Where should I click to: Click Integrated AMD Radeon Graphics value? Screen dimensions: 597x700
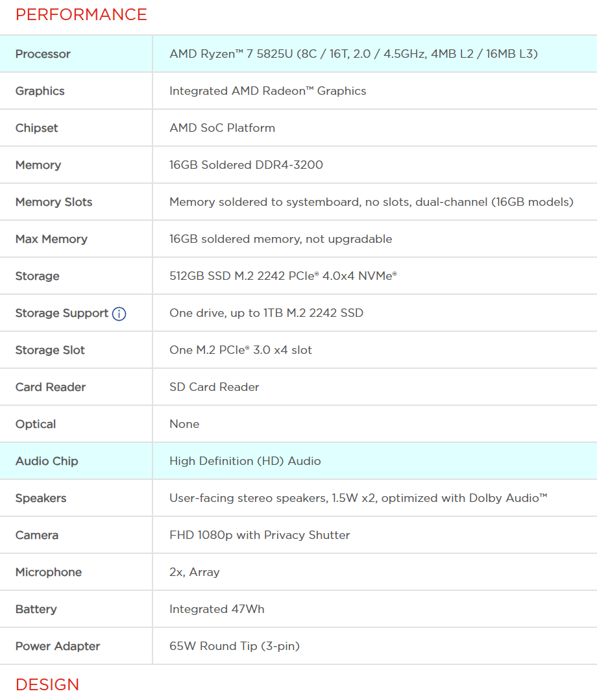(x=268, y=91)
